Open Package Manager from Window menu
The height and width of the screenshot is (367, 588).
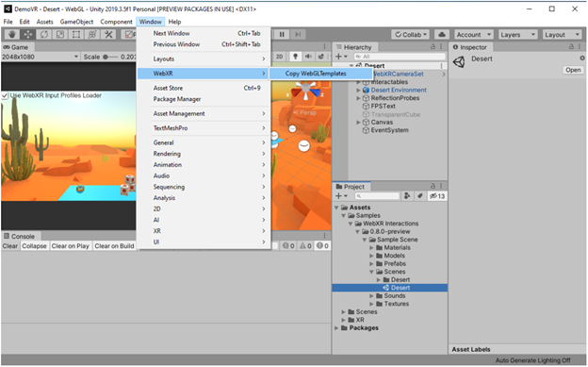204,99
